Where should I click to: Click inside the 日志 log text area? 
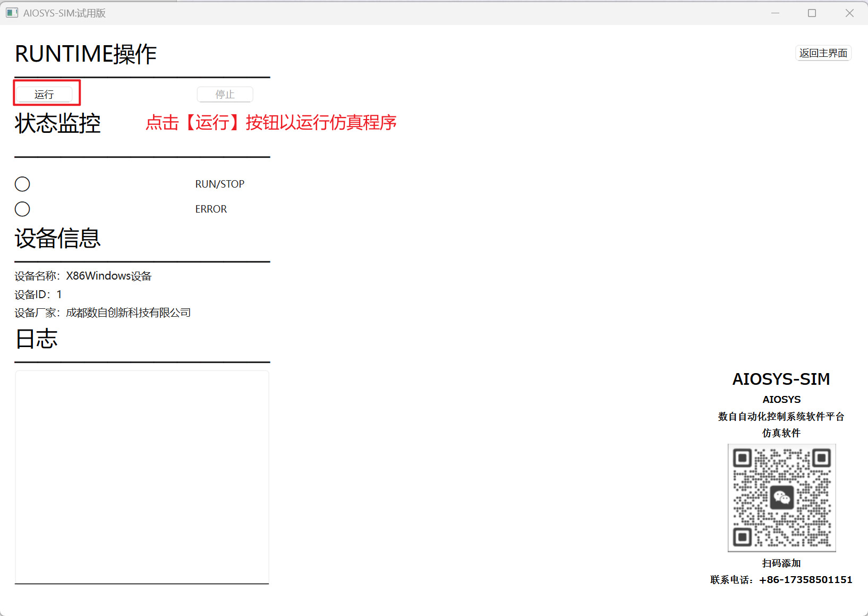[142, 477]
